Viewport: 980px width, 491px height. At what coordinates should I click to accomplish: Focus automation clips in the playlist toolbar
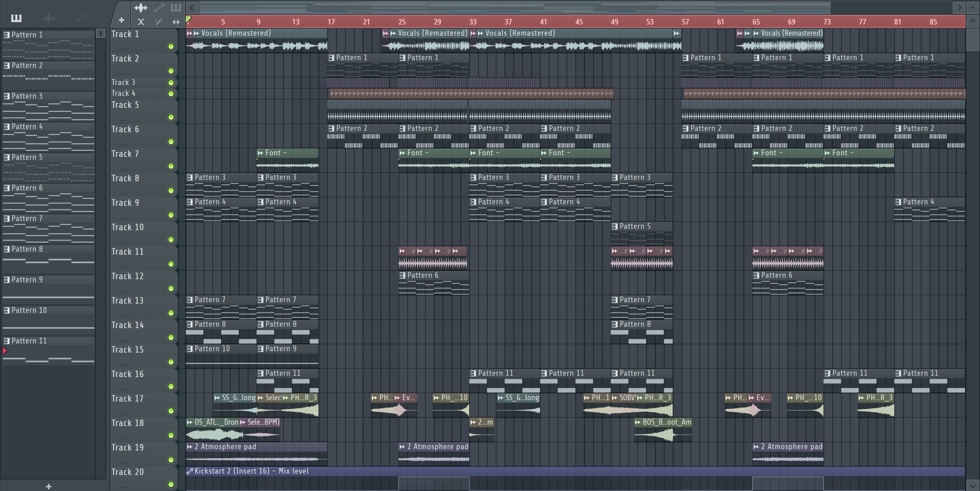[159, 7]
